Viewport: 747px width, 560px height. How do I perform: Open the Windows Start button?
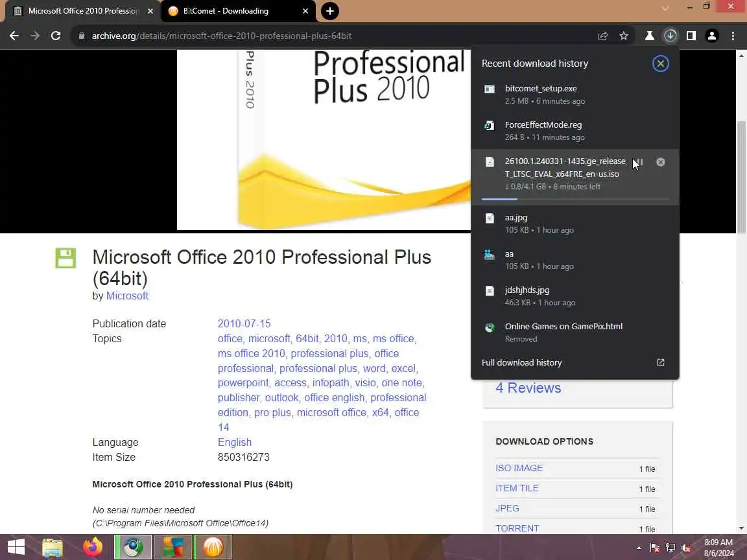(x=16, y=546)
